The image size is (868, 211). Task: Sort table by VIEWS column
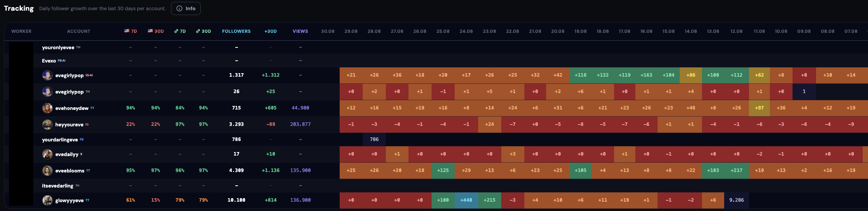tap(301, 31)
